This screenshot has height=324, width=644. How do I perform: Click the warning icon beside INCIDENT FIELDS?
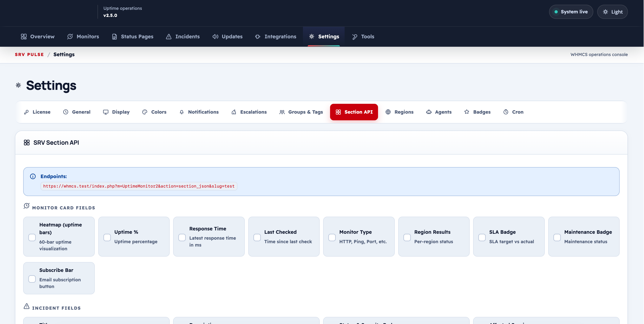pyautogui.click(x=27, y=306)
